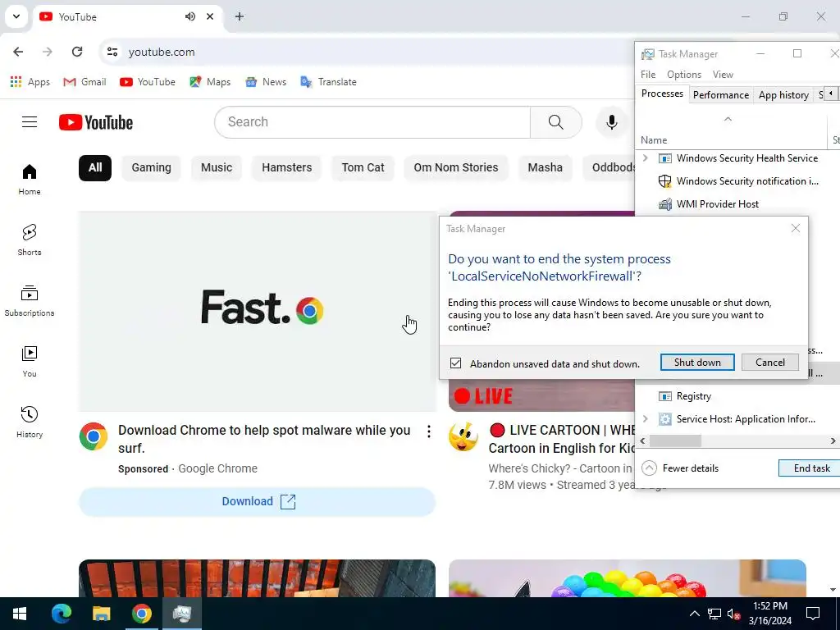Click the ad's Download button
This screenshot has width=840, height=630.
click(x=257, y=501)
